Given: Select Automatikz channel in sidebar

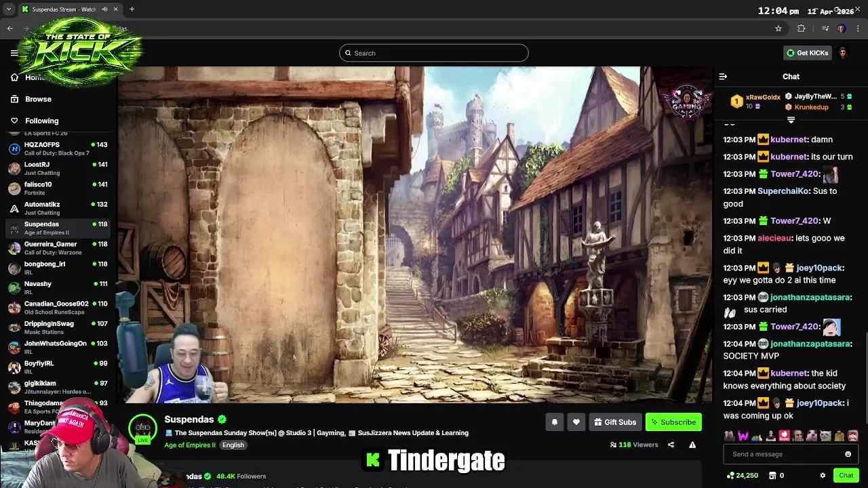Looking at the screenshot, I should pyautogui.click(x=58, y=208).
